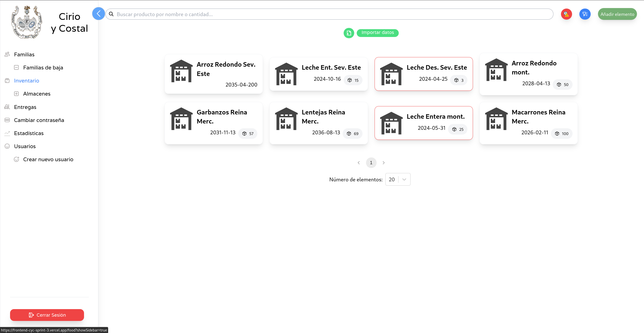
Task: Open the Leche Entera mont. card
Action: click(424, 123)
